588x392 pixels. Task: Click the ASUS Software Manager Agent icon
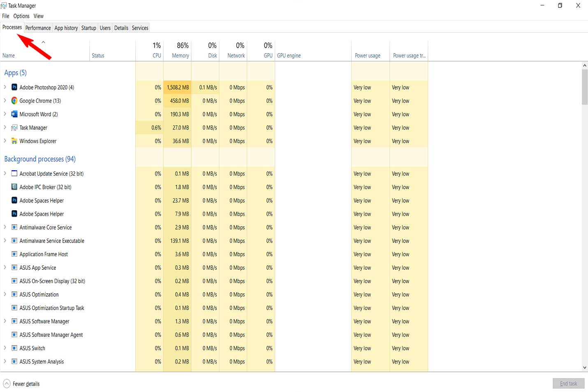point(14,335)
